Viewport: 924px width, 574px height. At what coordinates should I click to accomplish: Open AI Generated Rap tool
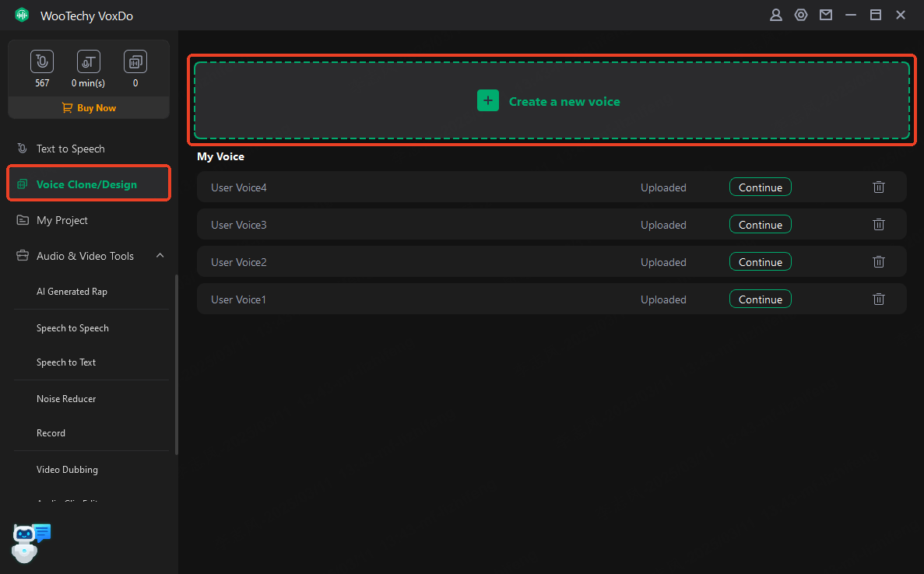(72, 292)
